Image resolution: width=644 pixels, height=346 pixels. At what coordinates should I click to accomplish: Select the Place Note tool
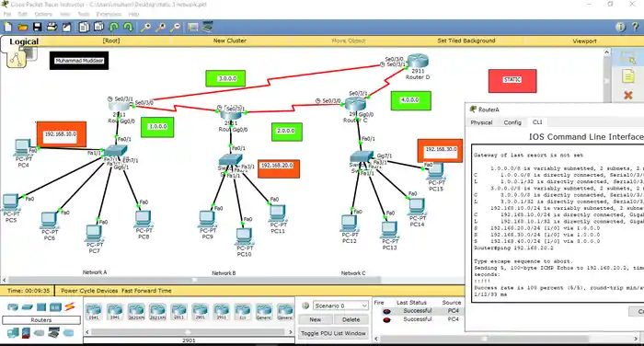tap(628, 77)
